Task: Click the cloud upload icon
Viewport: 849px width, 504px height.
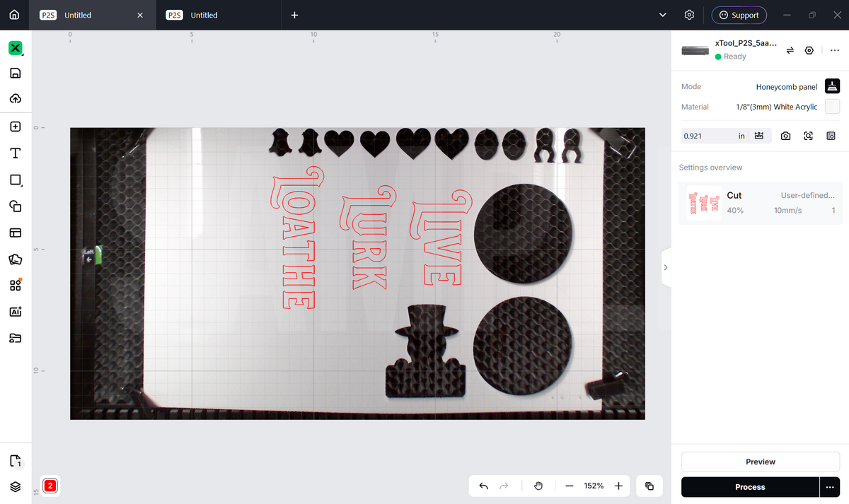Action: click(16, 99)
